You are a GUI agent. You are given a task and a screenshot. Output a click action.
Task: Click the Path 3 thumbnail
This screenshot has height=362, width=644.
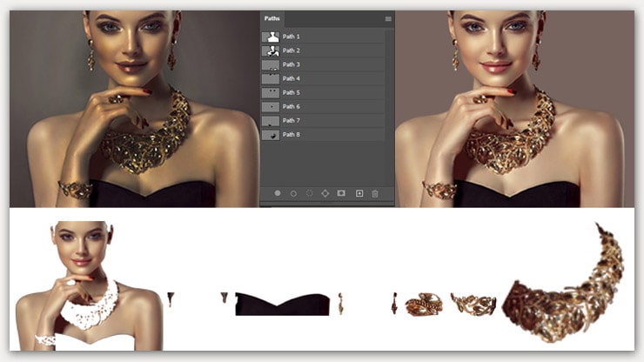[x=270, y=64]
